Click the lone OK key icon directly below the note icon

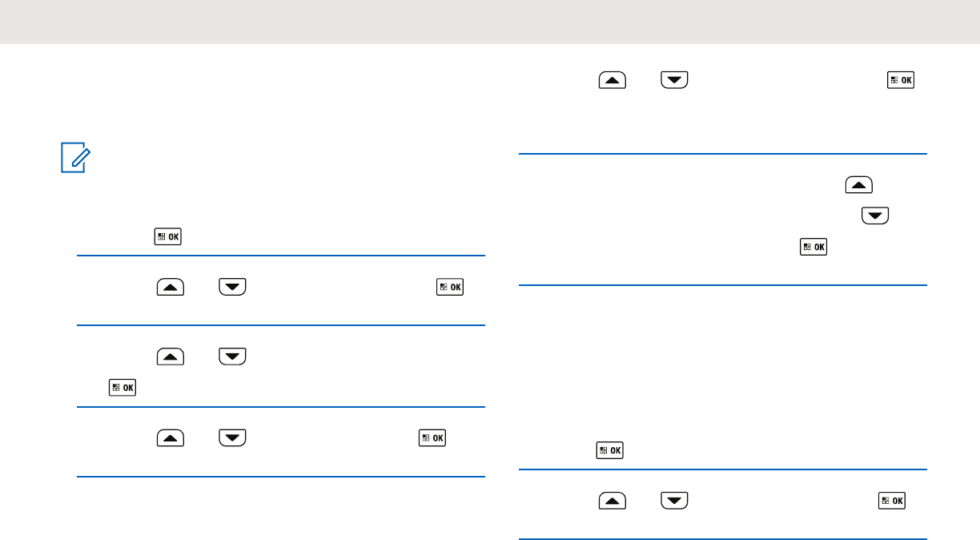point(168,236)
